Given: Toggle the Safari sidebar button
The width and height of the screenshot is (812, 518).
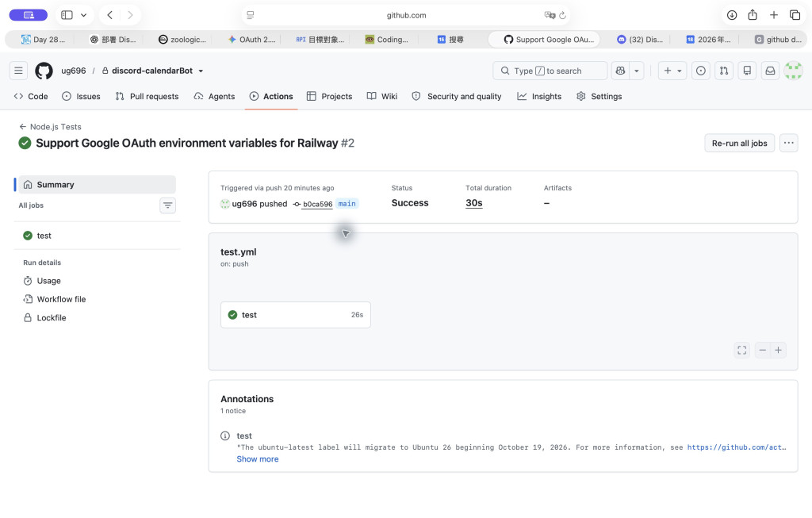Looking at the screenshot, I should (67, 15).
